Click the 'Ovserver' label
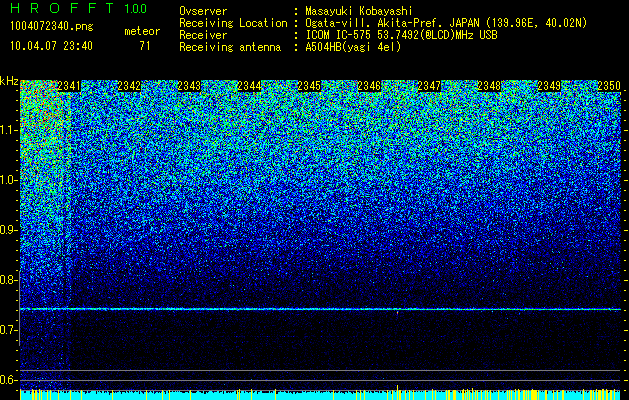Image resolution: width=629 pixels, height=400 pixels. click(203, 11)
